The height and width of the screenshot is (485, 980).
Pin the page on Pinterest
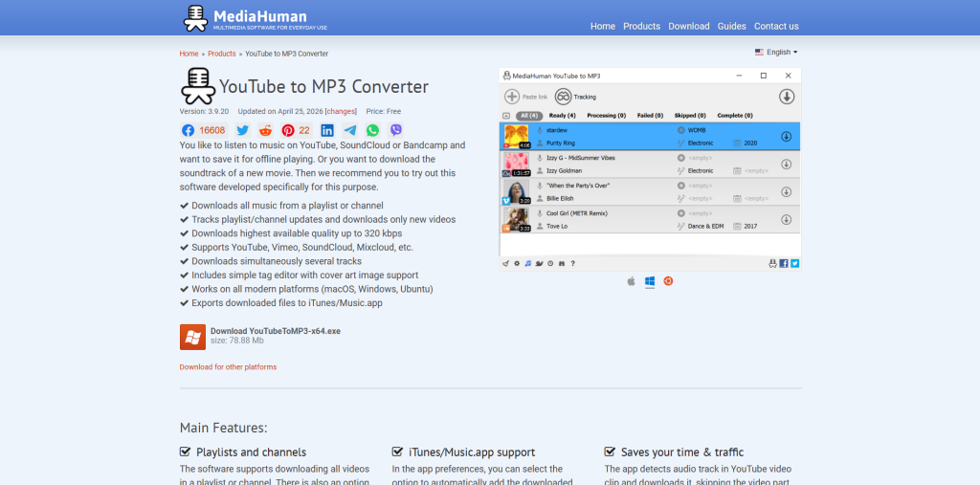(x=288, y=131)
